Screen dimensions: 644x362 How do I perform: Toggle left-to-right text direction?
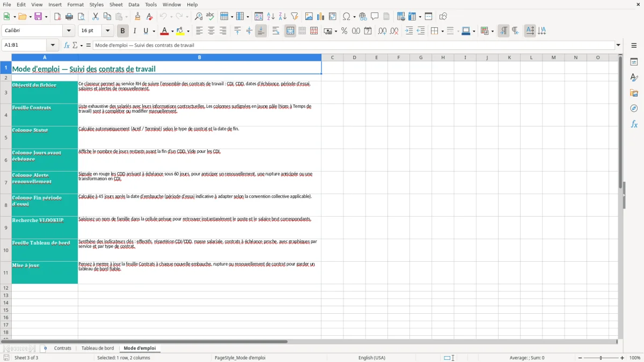point(503,31)
